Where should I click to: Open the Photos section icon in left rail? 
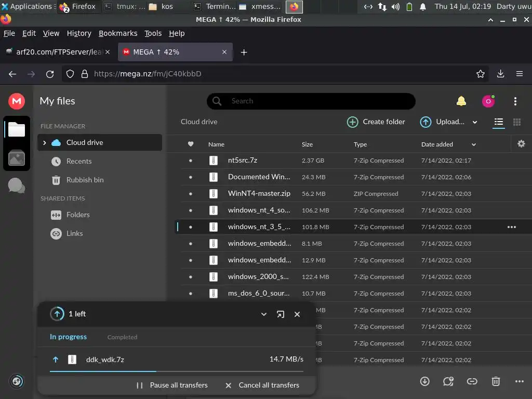[x=16, y=158]
